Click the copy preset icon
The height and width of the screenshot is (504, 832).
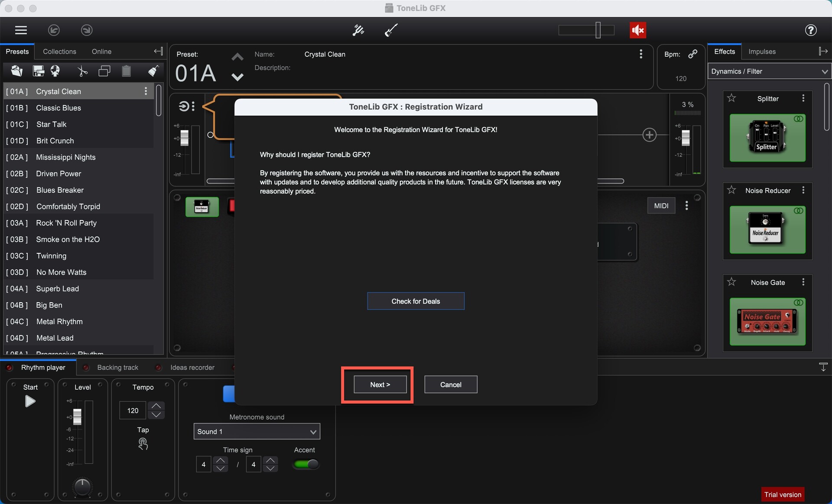(104, 71)
